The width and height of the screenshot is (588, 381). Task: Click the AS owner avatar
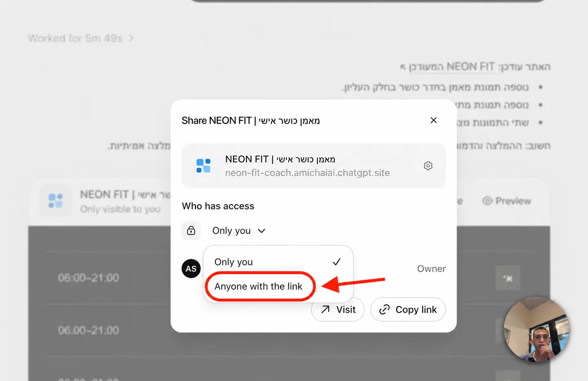coord(191,269)
